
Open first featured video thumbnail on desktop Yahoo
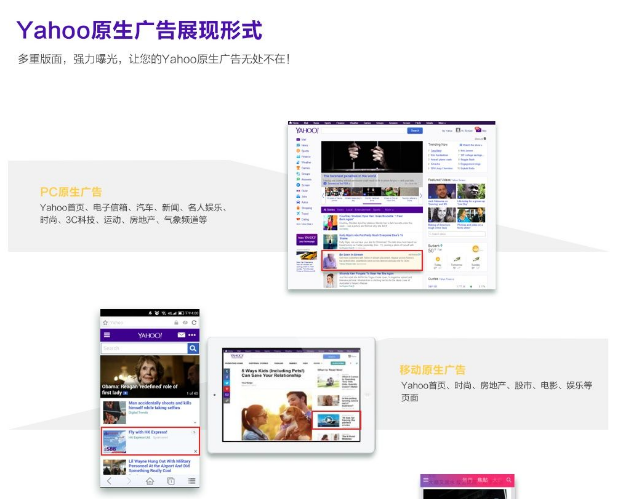pyautogui.click(x=442, y=191)
